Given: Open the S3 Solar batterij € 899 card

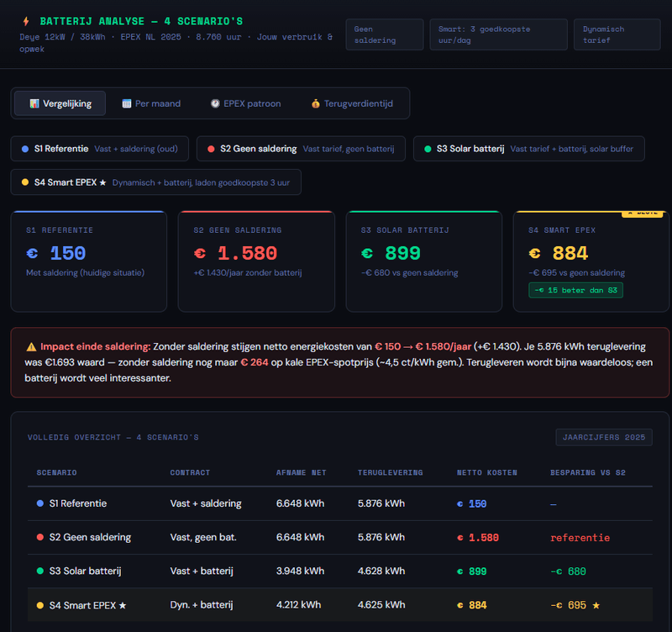Looking at the screenshot, I should point(424,261).
